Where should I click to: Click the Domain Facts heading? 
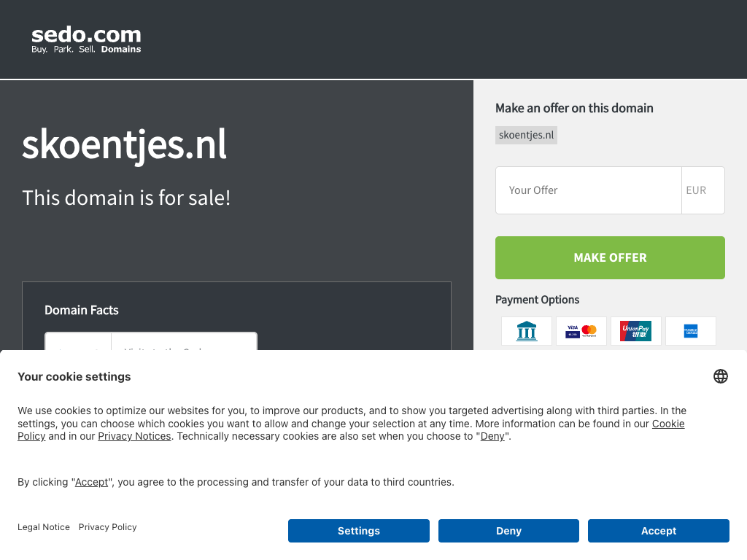pyautogui.click(x=82, y=310)
